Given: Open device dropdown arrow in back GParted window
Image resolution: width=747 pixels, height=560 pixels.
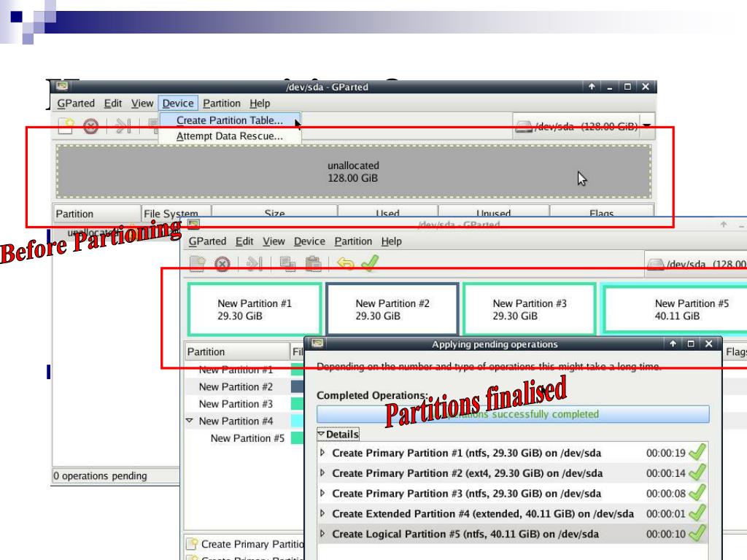Looking at the screenshot, I should pos(647,125).
